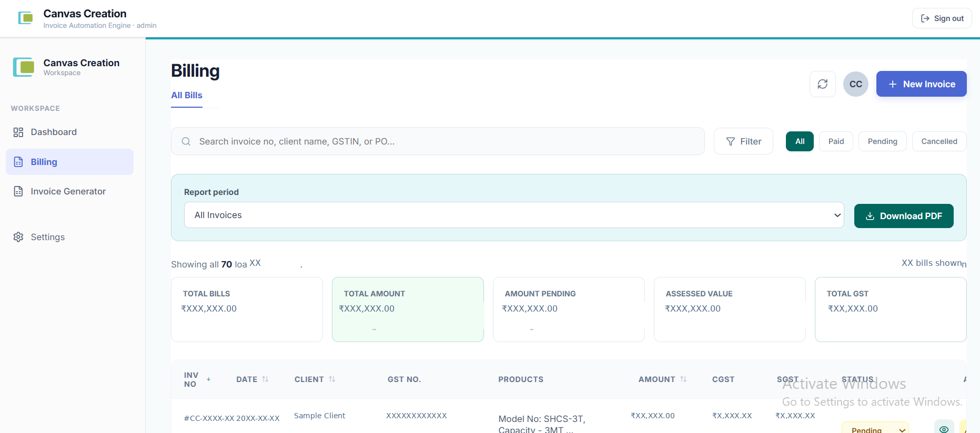View the Sample Client invoice via eye icon
The width and height of the screenshot is (980, 433).
(x=944, y=429)
